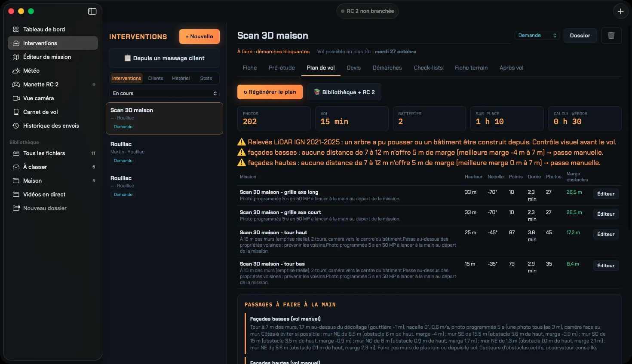
Task: Open Maison folder icon
Action: [16, 180]
